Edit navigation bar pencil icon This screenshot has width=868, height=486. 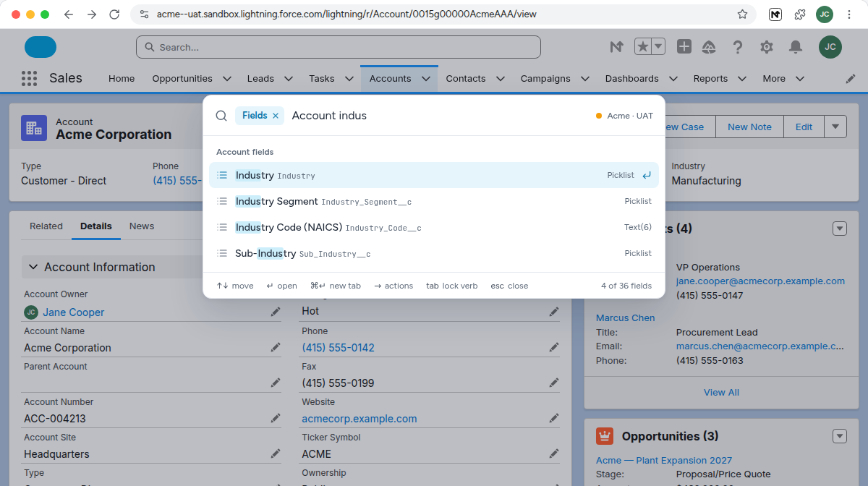pyautogui.click(x=851, y=78)
